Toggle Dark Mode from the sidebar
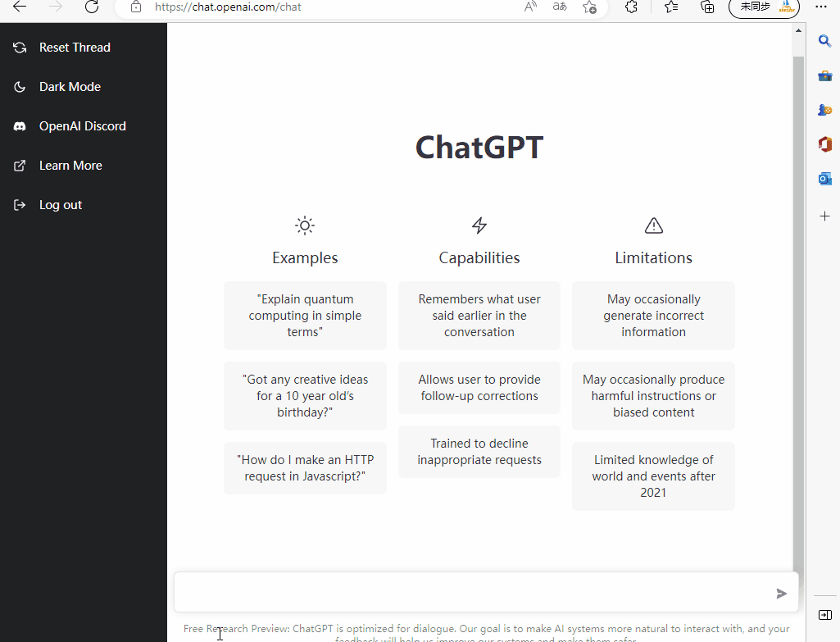Viewport: 840px width, 642px height. point(70,87)
